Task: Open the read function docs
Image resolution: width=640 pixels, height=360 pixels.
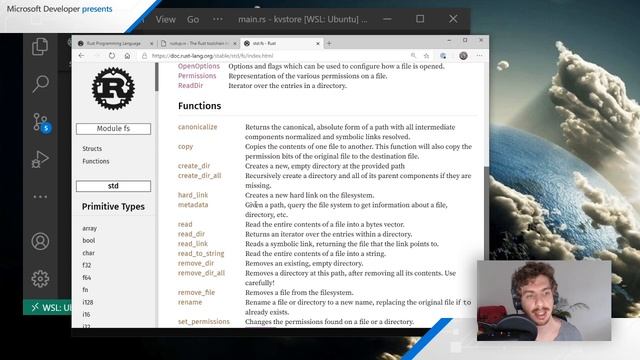Action: pyautogui.click(x=185, y=224)
